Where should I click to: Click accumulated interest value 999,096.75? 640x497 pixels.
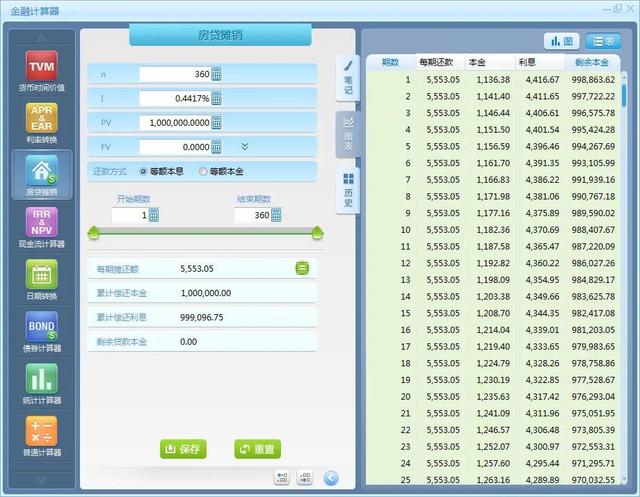(x=202, y=317)
